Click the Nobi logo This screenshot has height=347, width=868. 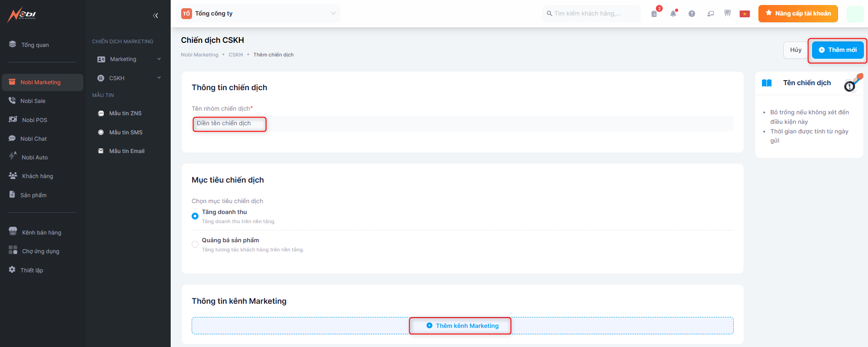[x=22, y=15]
